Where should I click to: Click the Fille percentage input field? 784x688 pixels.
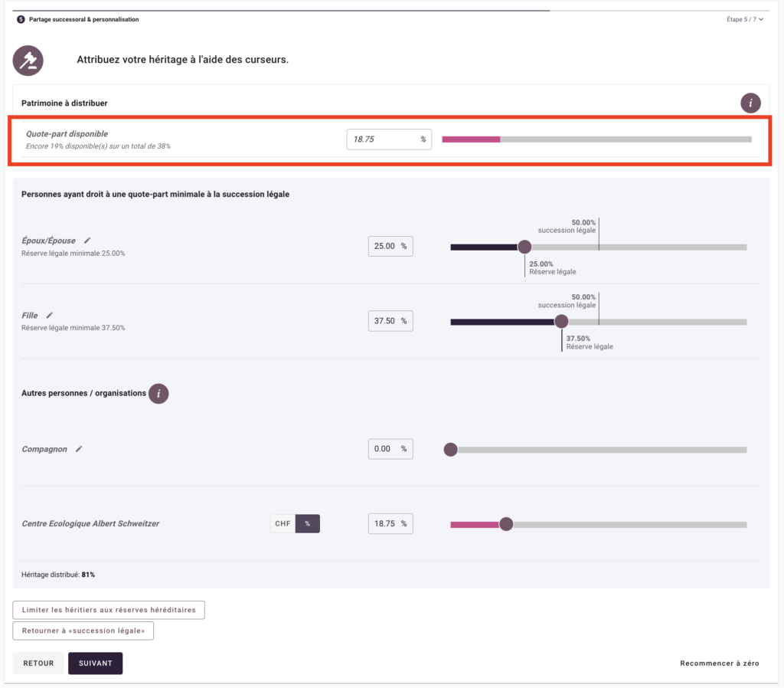coord(384,321)
